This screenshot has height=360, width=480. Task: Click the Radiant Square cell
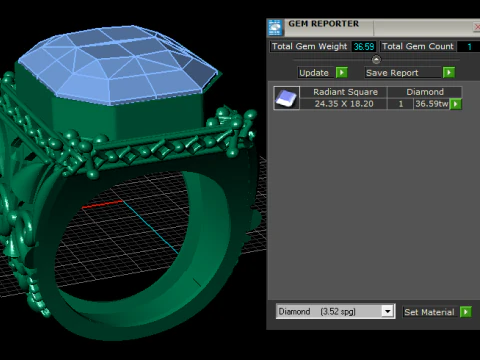[344, 92]
